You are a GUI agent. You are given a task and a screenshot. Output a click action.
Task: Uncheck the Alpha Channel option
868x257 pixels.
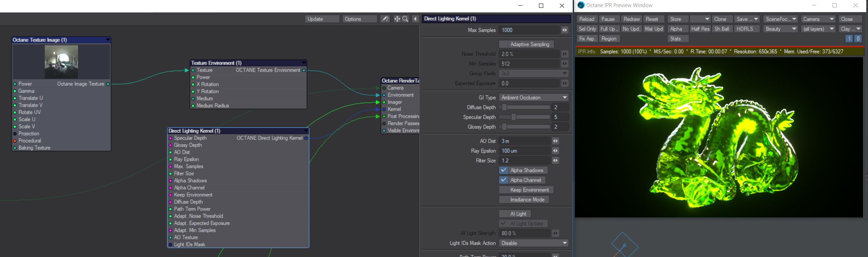coord(522,180)
